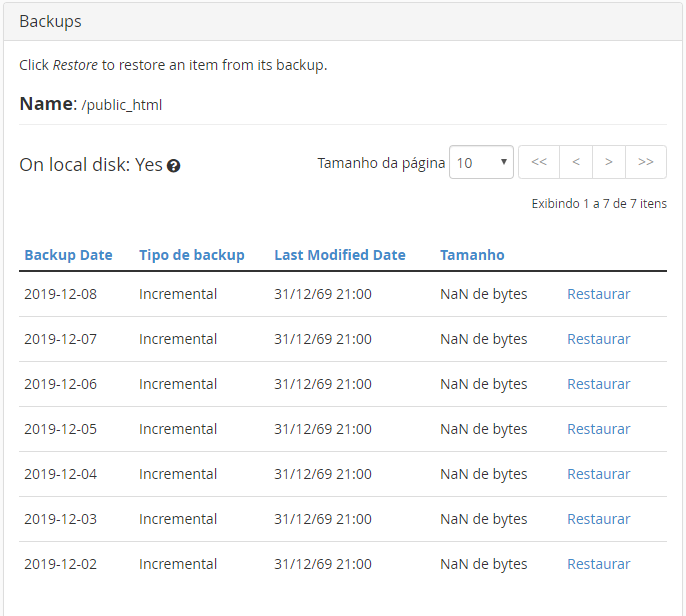The width and height of the screenshot is (686, 616).
Task: Select the 2019-12-08 backup date cell
Action: pos(60,294)
